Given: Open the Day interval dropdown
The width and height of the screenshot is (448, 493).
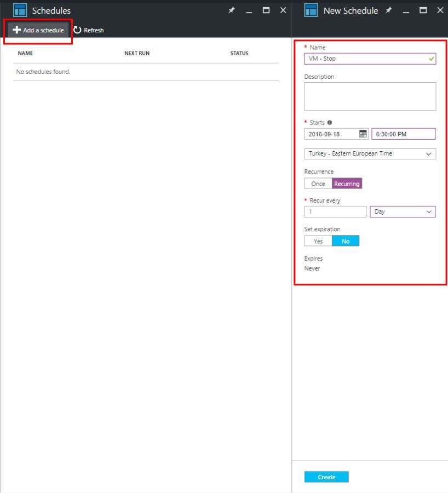Looking at the screenshot, I should point(403,211).
